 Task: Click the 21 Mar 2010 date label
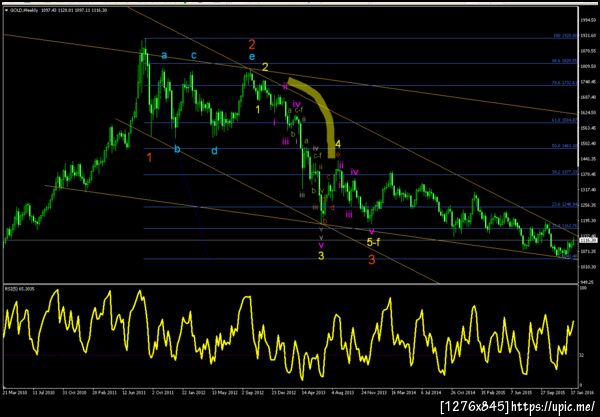pyautogui.click(x=14, y=393)
